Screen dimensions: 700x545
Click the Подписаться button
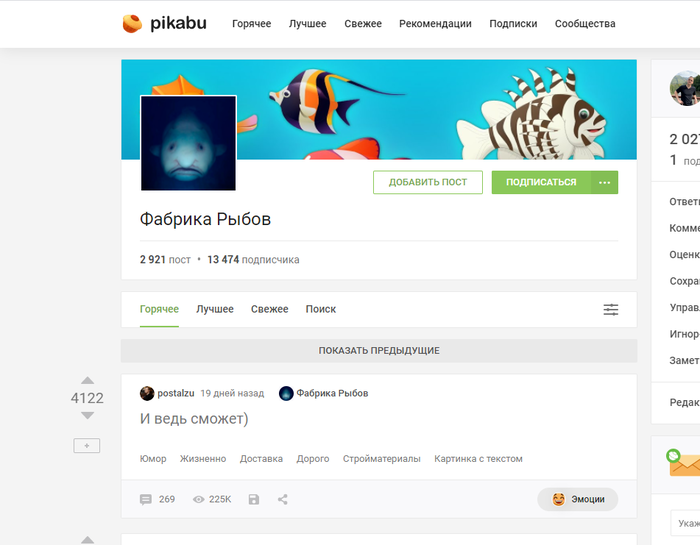[x=541, y=182]
